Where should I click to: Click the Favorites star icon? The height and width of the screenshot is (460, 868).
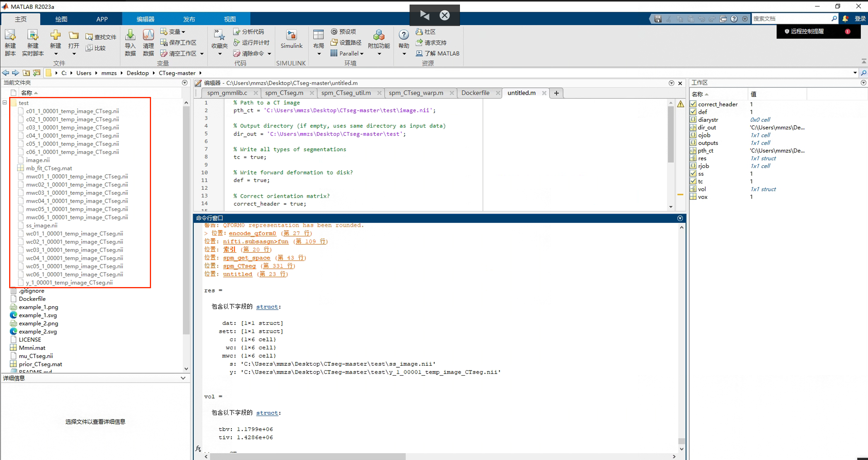[219, 36]
